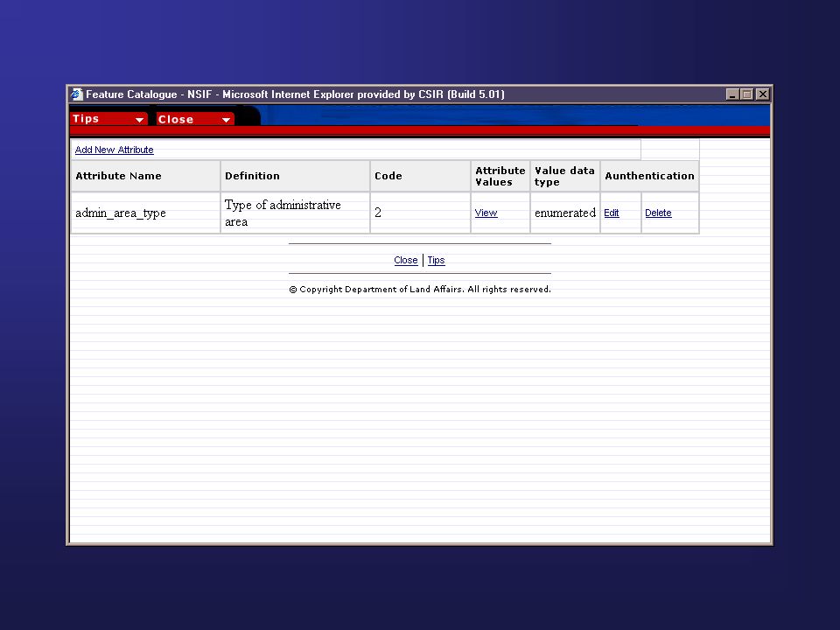Minimize the Feature Catalogue window
This screenshot has height=630, width=840.
click(732, 94)
